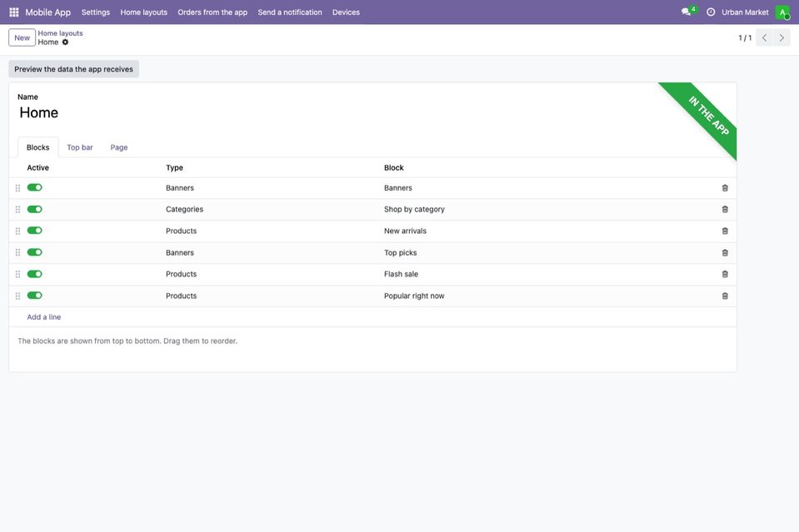Screen dimensions: 799x532
Task: Open Orders from the app menu
Action: [212, 12]
